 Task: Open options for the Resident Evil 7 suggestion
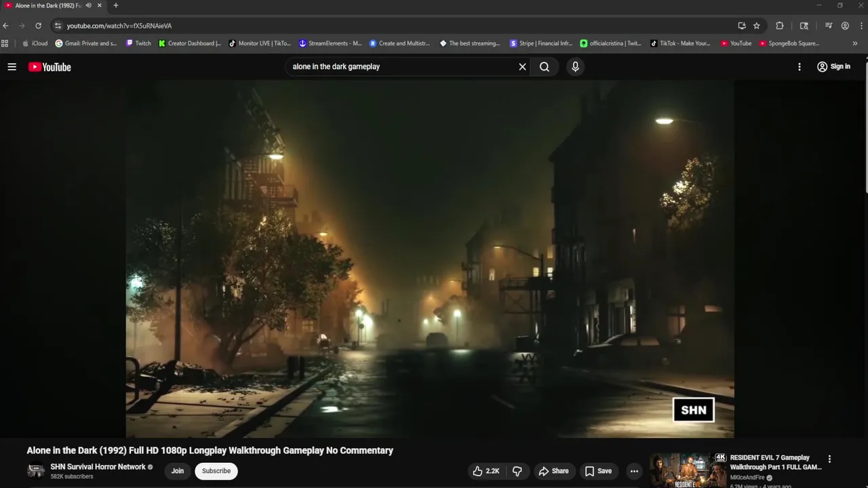(829, 459)
